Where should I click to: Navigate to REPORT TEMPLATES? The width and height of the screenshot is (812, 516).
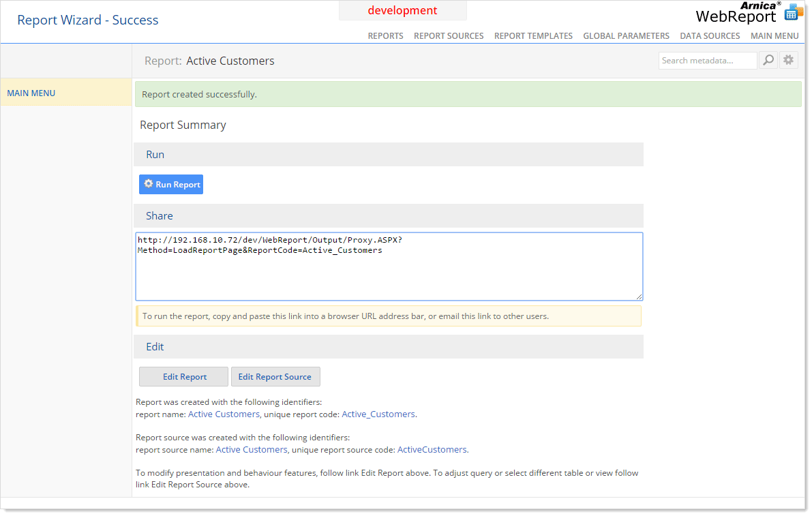(533, 35)
